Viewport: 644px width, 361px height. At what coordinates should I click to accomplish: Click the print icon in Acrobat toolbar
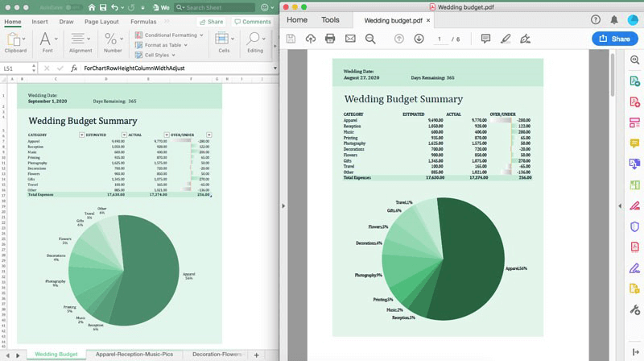click(330, 39)
